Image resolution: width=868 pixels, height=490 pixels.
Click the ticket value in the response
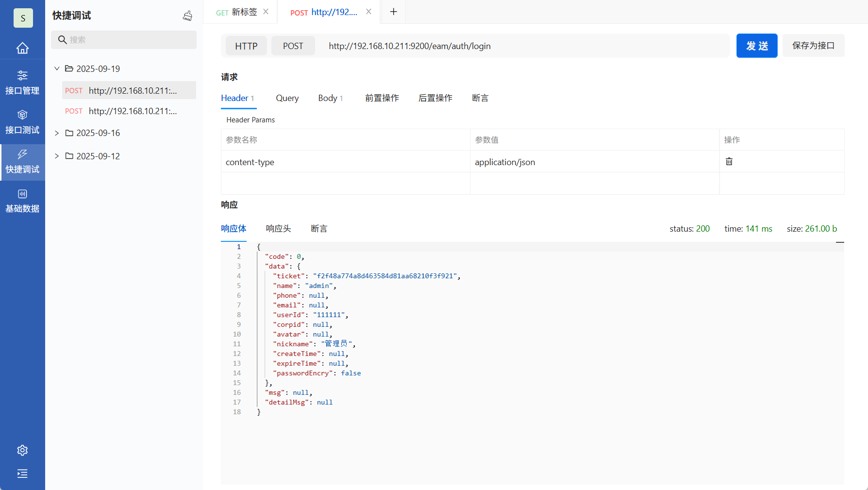point(385,276)
